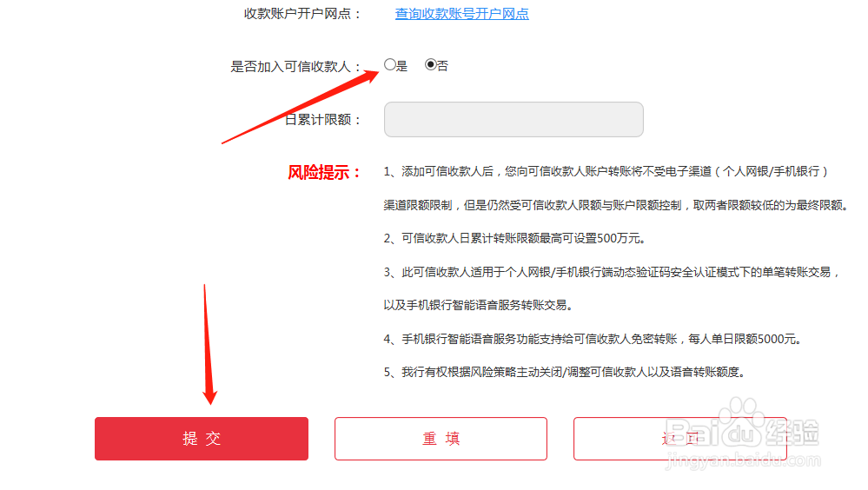The image size is (868, 490).
Task: Click the jingyan.baidu.com watermark text
Action: (x=743, y=460)
